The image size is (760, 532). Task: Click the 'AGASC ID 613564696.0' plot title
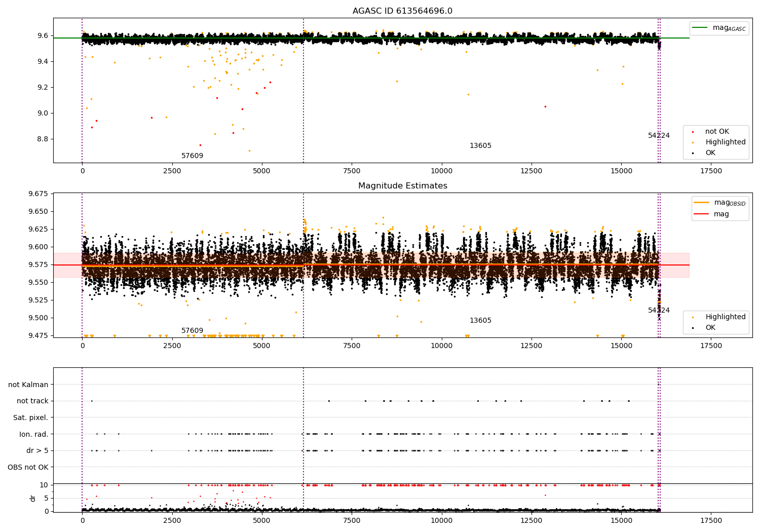pos(402,11)
